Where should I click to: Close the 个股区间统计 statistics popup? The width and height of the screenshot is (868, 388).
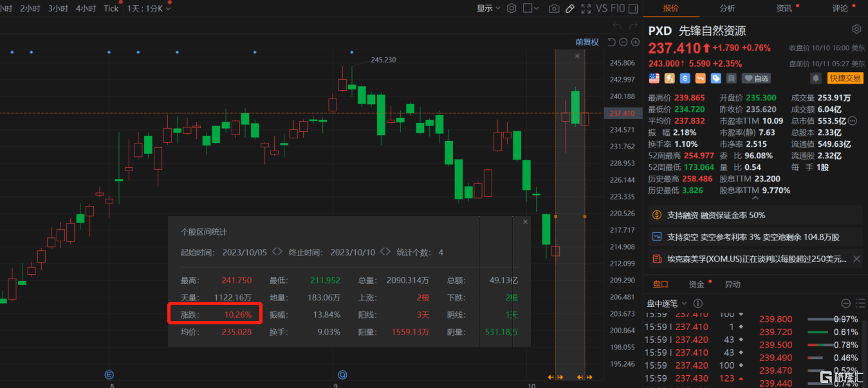click(525, 222)
